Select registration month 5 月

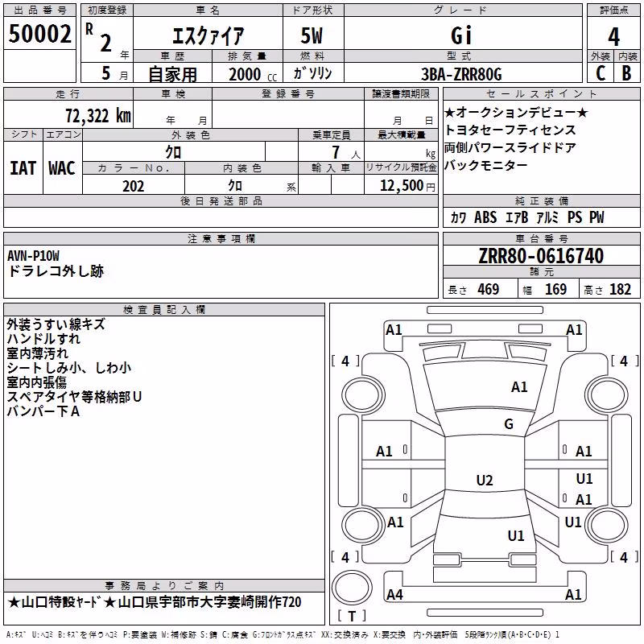pos(114,73)
